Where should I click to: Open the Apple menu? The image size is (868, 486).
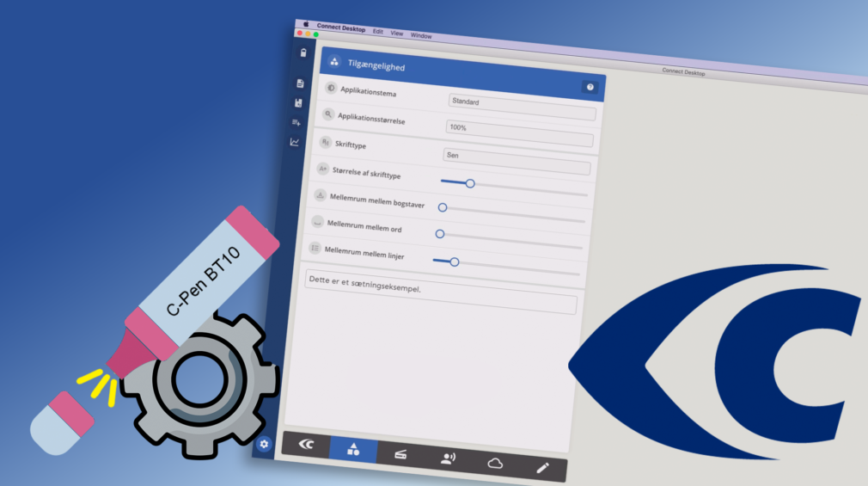306,24
